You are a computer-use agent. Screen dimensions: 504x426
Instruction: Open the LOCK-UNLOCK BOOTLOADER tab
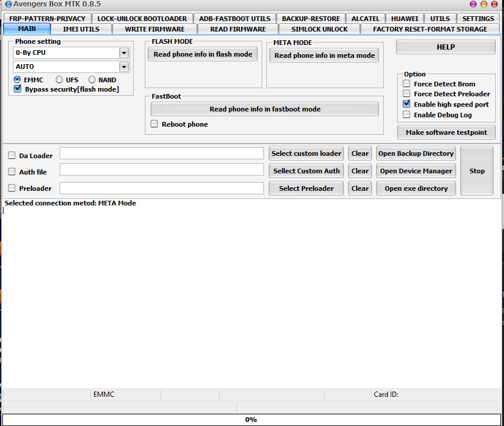click(x=142, y=18)
